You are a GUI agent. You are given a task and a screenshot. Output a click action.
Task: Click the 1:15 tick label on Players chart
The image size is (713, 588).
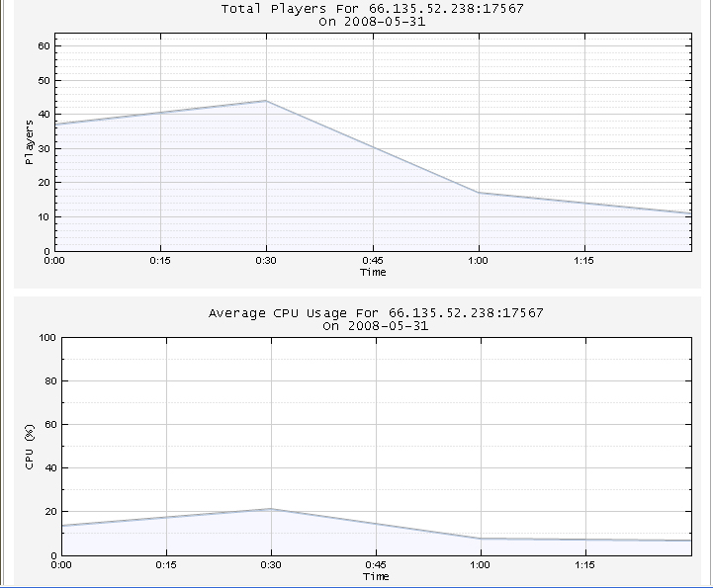click(583, 262)
